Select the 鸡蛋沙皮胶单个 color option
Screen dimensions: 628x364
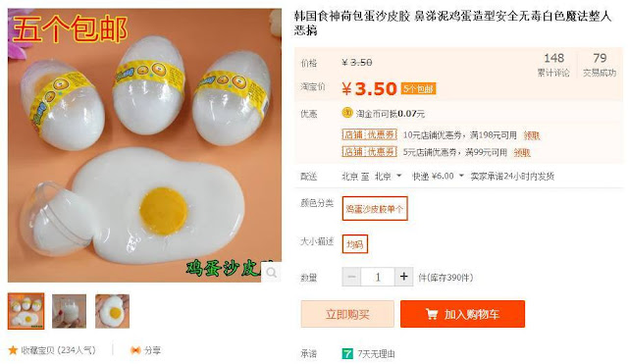[x=375, y=208]
